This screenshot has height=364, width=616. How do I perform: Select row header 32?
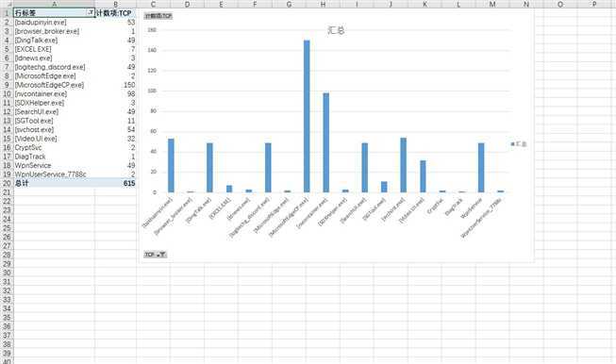pos(7,290)
